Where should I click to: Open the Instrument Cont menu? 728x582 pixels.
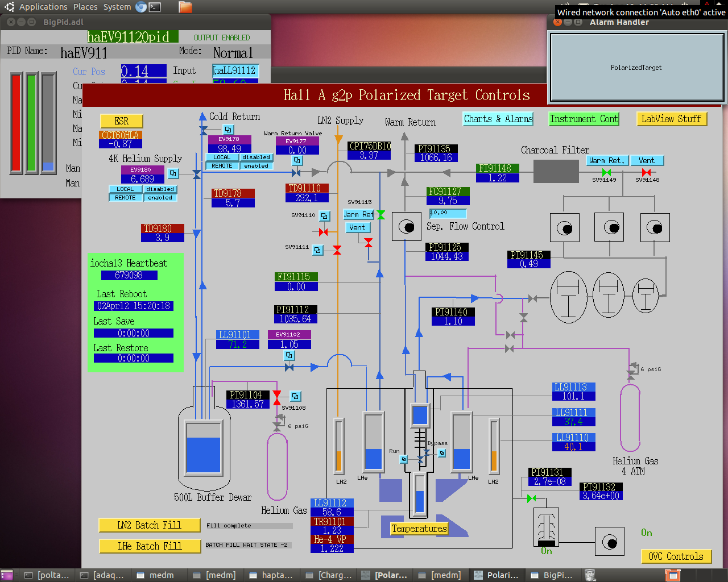point(584,119)
